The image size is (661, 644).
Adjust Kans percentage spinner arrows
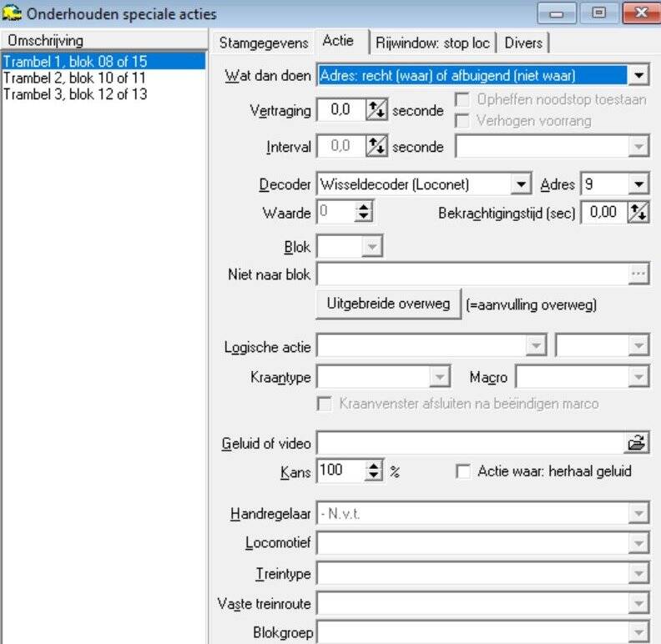[x=374, y=470]
